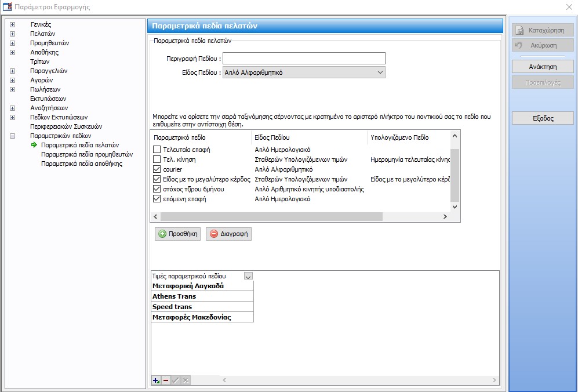
Task: Select Εκτυπώσεων in the settings tree
Action: (x=48, y=99)
